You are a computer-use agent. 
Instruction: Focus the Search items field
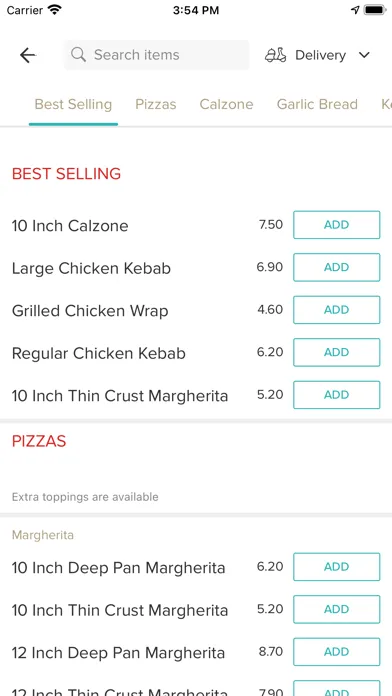coord(156,55)
